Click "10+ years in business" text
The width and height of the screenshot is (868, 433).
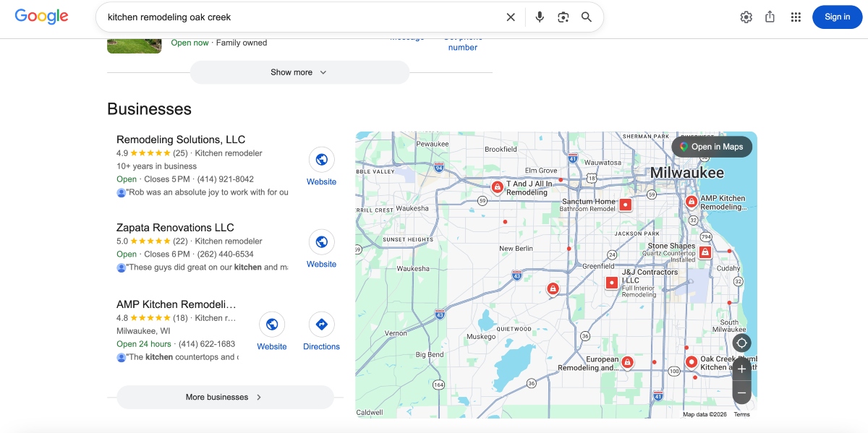point(156,166)
